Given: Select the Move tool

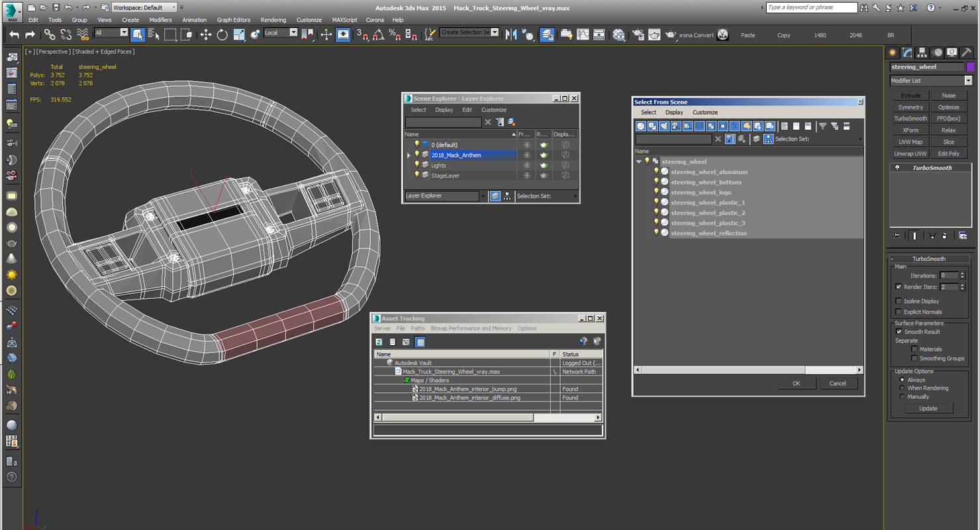Looking at the screenshot, I should 206,34.
